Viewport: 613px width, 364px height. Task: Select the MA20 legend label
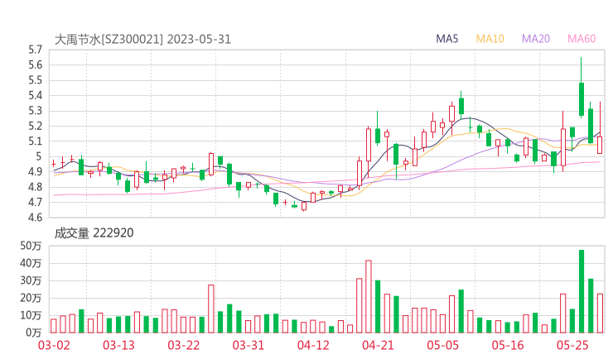(x=536, y=39)
